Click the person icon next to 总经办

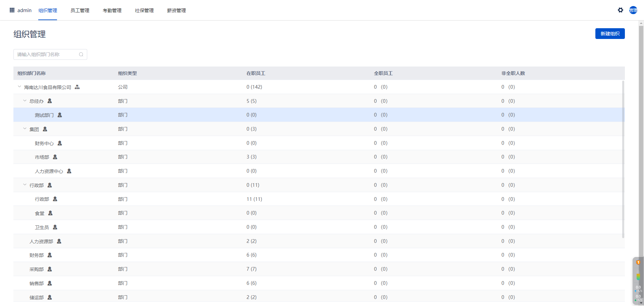(50, 101)
